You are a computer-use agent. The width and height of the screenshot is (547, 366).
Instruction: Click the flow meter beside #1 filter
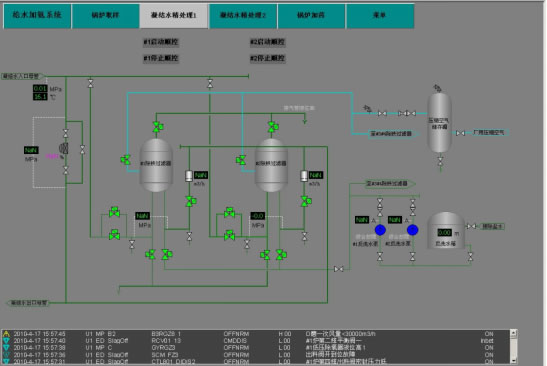[x=189, y=176]
